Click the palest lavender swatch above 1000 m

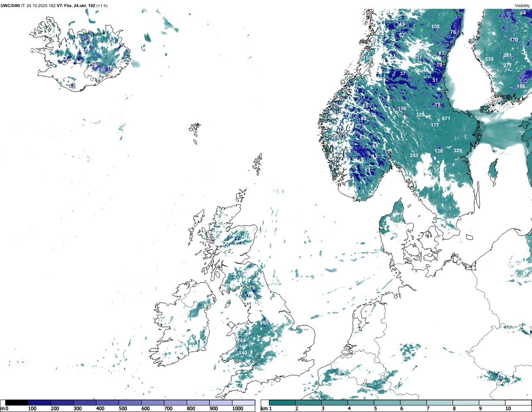(x=243, y=402)
